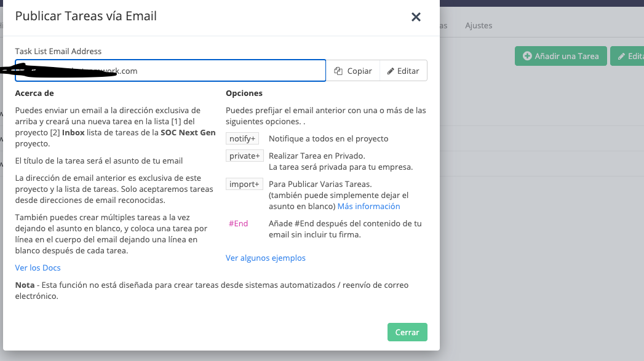Image resolution: width=644 pixels, height=361 pixels.
Task: Click the partially hidden green edit button
Action: click(629, 56)
